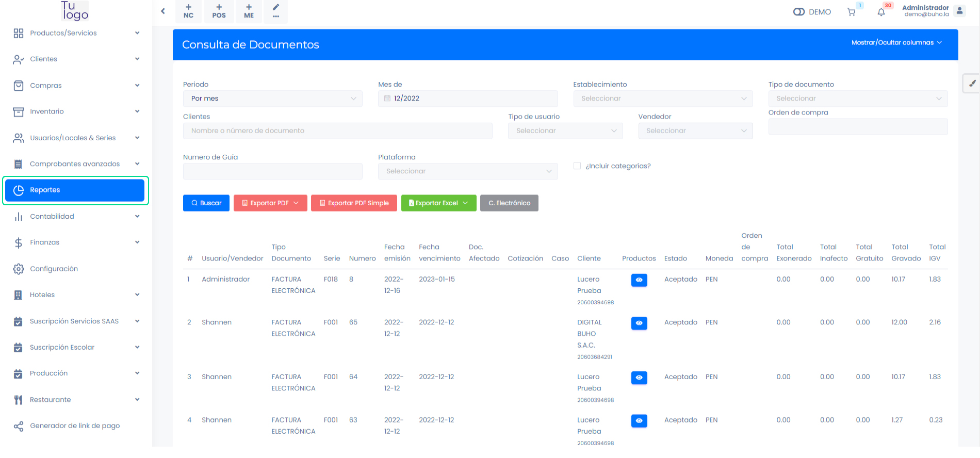The image size is (980, 458).
Task: Click the Buscar button
Action: [206, 203]
